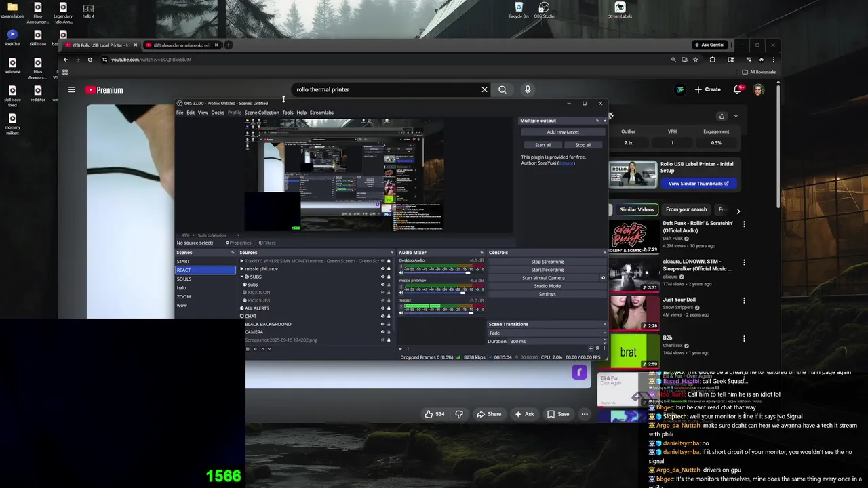Open a new browser tab
Image resolution: width=868 pixels, height=488 pixels.
coord(229,45)
